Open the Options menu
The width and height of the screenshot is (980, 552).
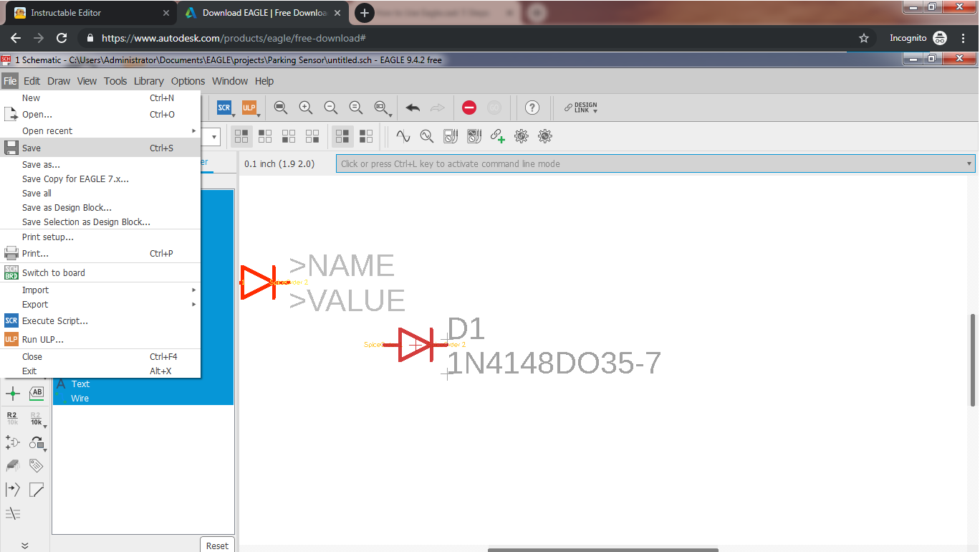[x=188, y=81]
